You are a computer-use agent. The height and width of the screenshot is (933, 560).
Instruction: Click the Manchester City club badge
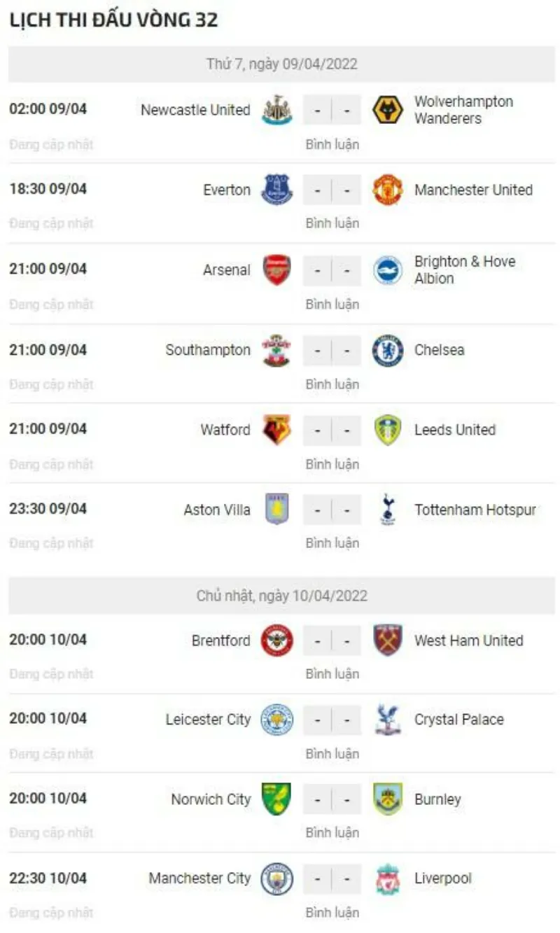[x=276, y=878]
